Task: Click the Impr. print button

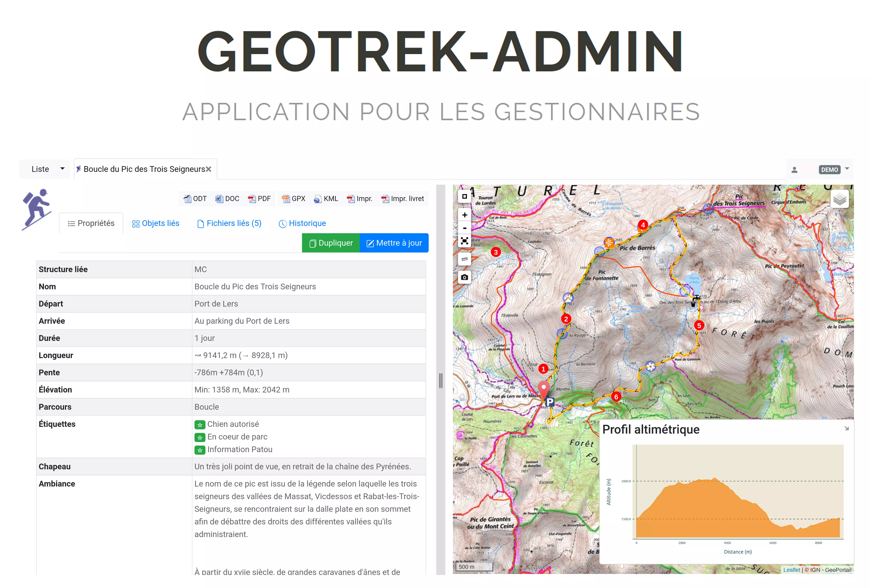Action: [360, 199]
